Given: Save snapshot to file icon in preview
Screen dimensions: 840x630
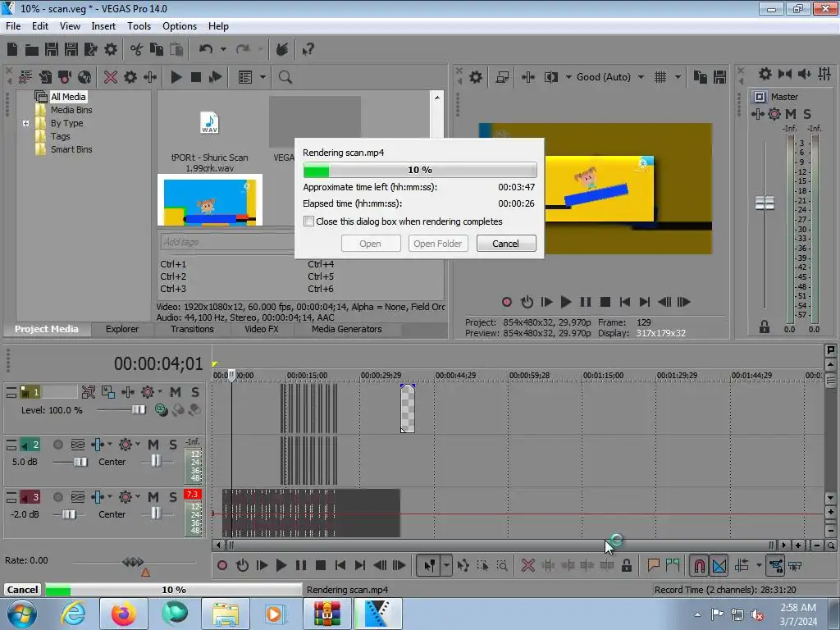Looking at the screenshot, I should [x=719, y=77].
